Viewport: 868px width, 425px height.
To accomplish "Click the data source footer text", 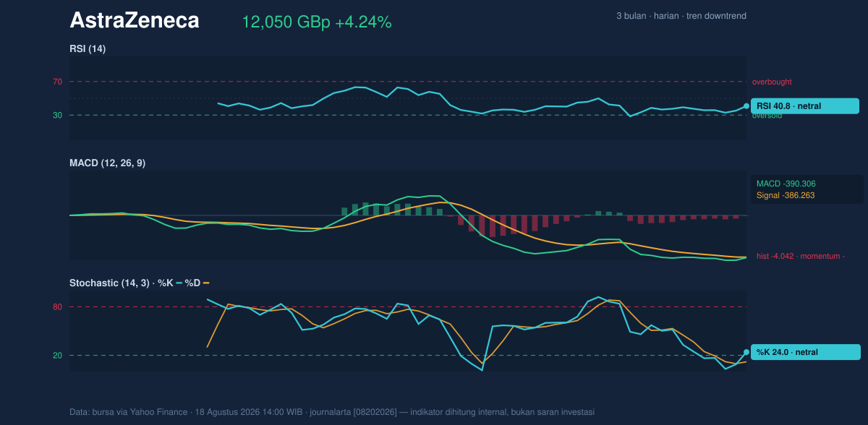I will (x=332, y=412).
